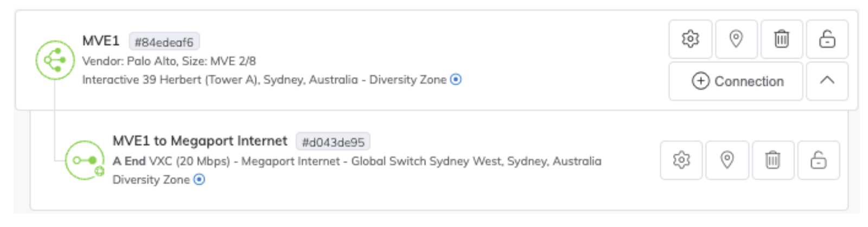Click the Palo Alto vendor details line
Viewport: 868px width, 227px height.
169,61
